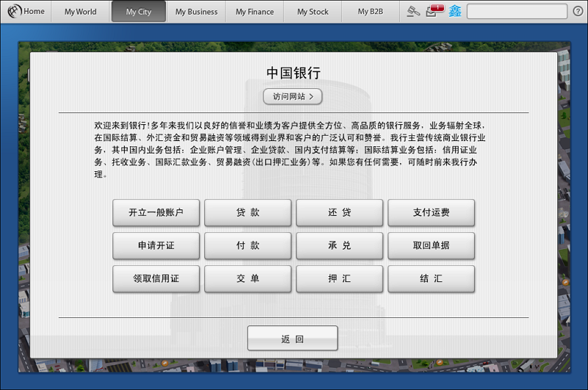The image size is (588, 390).
Task: Open the My B2B tab
Action: [370, 12]
